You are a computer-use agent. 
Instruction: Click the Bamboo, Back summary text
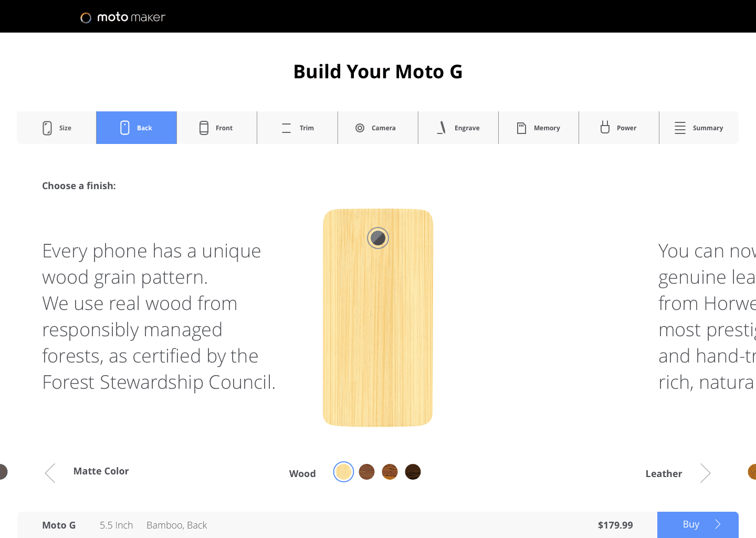coord(177,525)
